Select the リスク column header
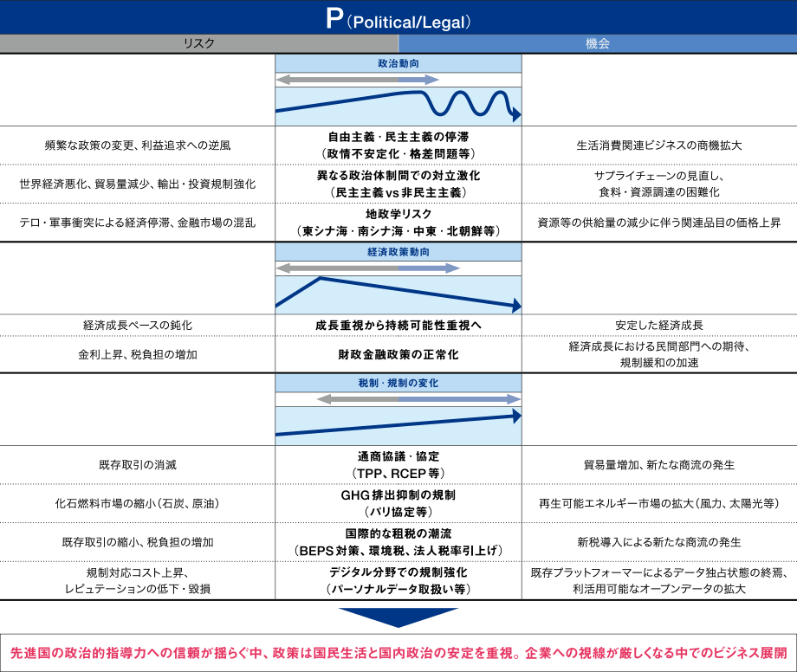Screen dimensions: 797x672 pos(199,43)
